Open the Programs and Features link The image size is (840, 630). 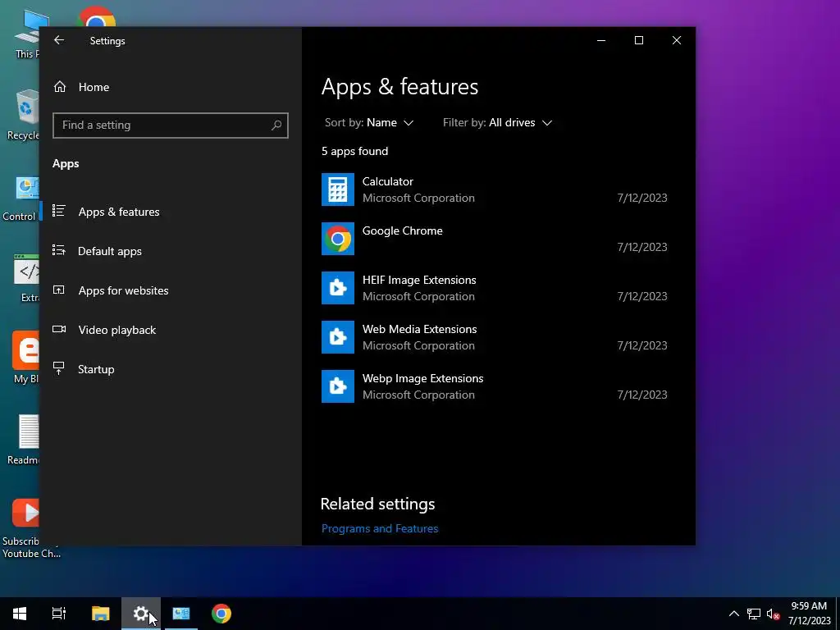pos(380,528)
